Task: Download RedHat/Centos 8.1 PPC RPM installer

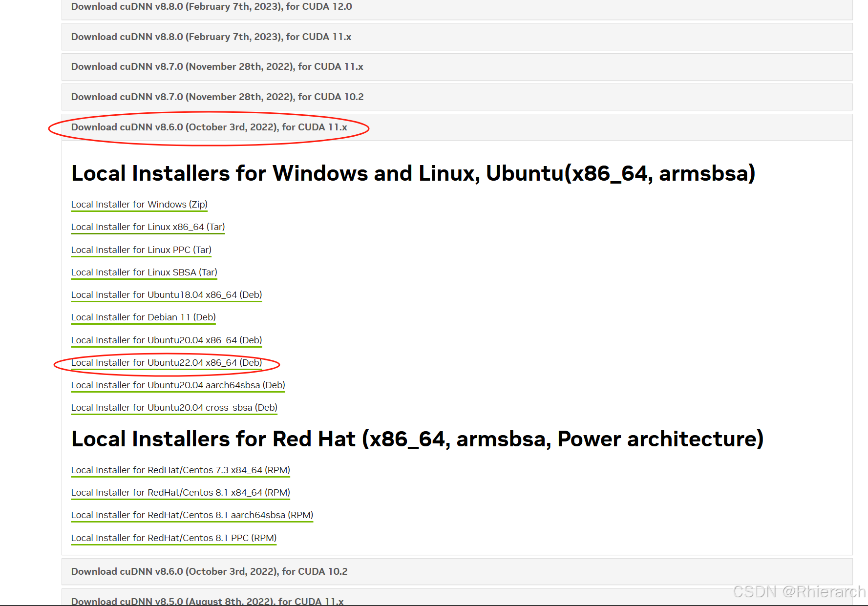Action: 174,538
